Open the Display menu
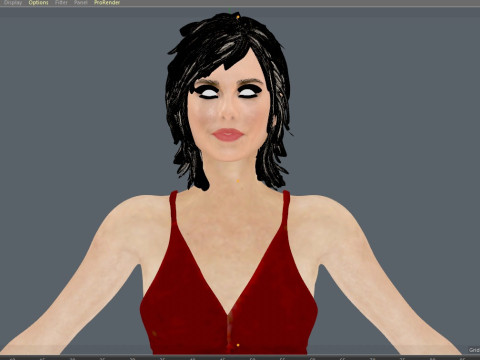 [13, 3]
